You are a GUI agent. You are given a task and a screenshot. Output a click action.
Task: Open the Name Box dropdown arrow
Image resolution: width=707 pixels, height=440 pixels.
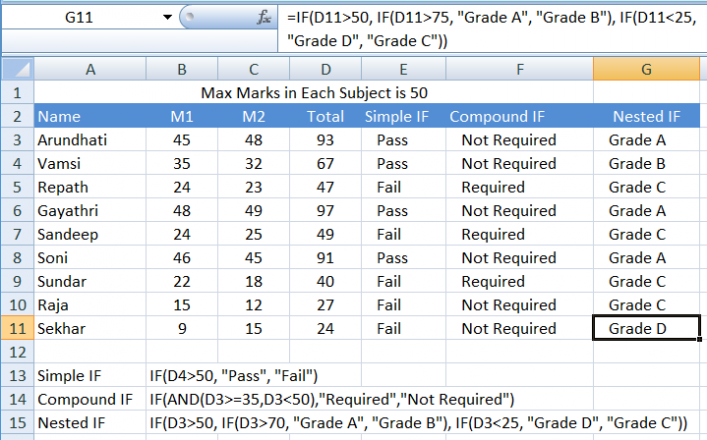[166, 17]
